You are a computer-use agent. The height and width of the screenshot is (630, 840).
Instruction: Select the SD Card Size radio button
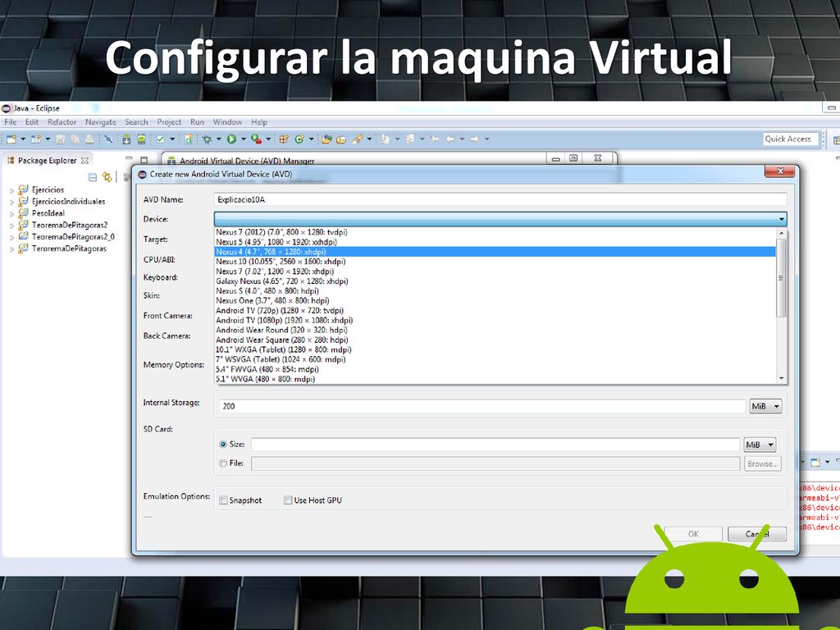click(x=223, y=444)
